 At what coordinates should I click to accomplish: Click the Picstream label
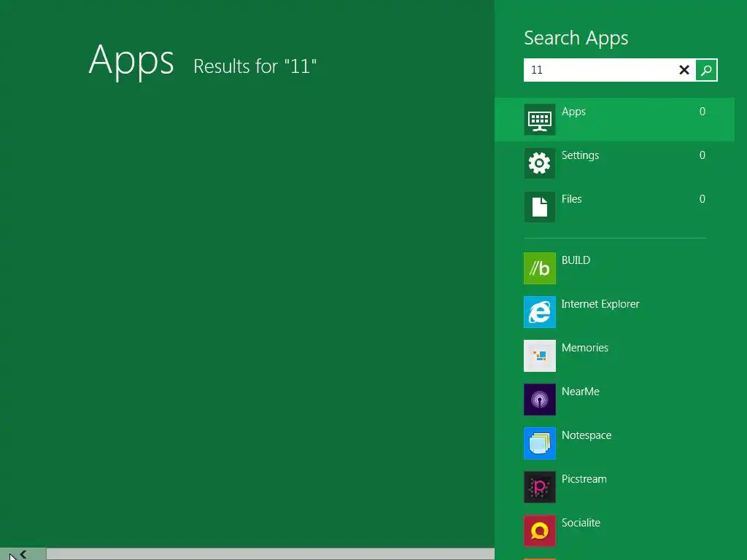pyautogui.click(x=584, y=479)
